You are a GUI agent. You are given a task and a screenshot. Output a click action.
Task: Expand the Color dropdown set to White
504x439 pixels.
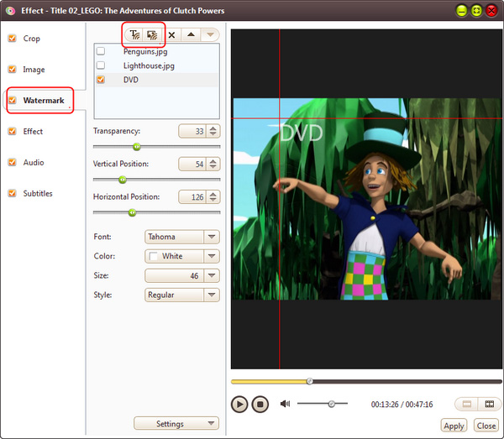click(x=182, y=257)
